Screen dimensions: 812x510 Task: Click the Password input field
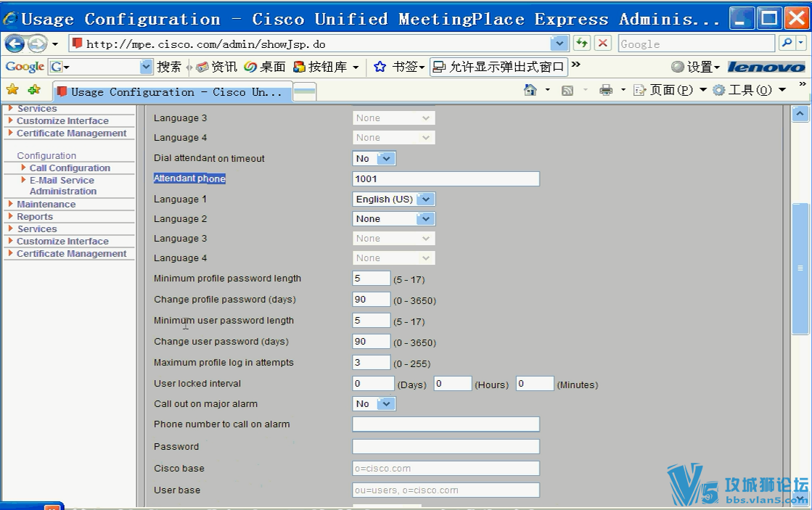446,447
